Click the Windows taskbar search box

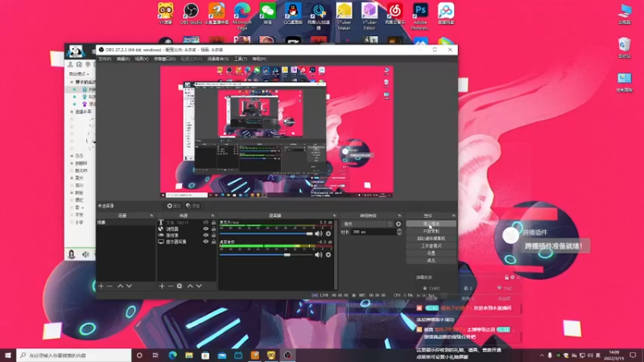[74, 356]
